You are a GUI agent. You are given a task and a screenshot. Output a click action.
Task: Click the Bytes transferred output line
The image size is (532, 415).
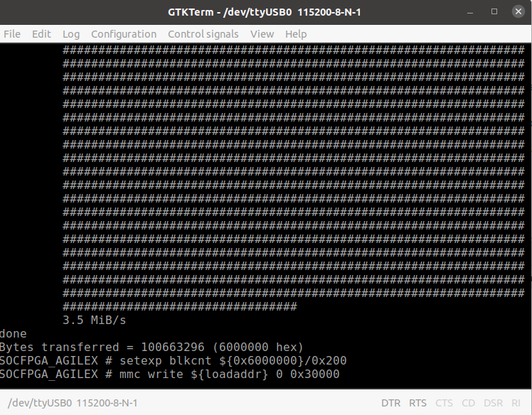click(151, 347)
